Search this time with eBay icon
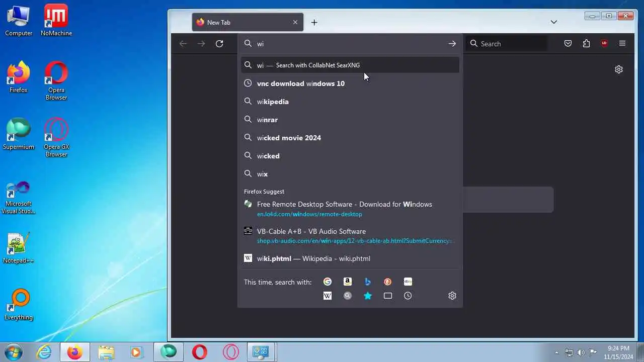644x362 pixels. pyautogui.click(x=408, y=282)
